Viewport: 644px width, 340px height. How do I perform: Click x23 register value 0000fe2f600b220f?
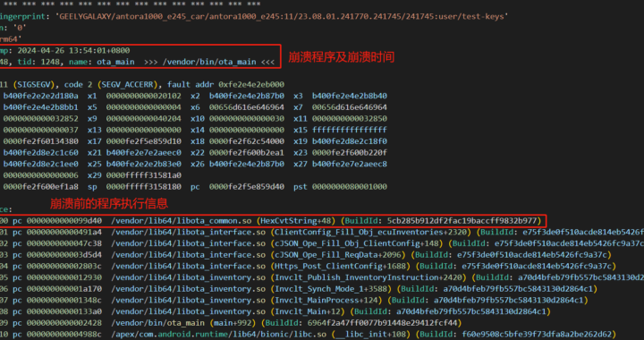350,153
